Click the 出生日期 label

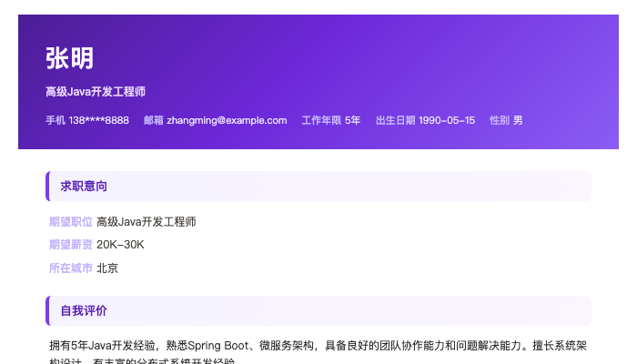[395, 120]
